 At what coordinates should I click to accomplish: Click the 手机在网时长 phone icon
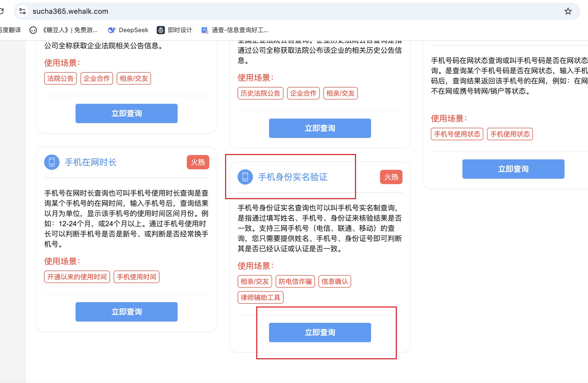tap(52, 162)
